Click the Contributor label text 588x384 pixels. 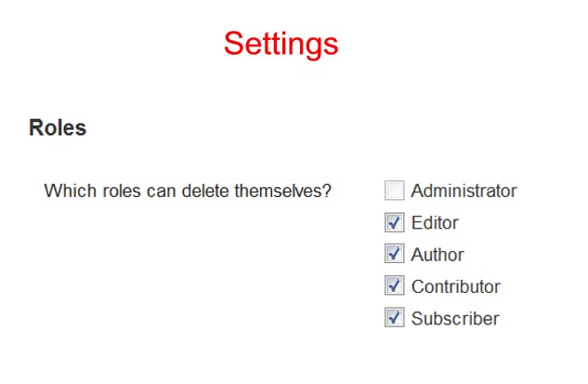pos(455,286)
